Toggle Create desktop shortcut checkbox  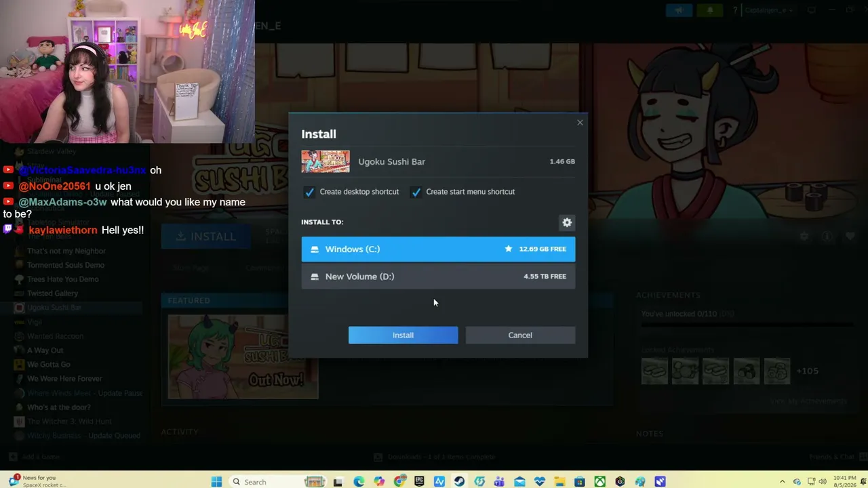[x=309, y=192]
